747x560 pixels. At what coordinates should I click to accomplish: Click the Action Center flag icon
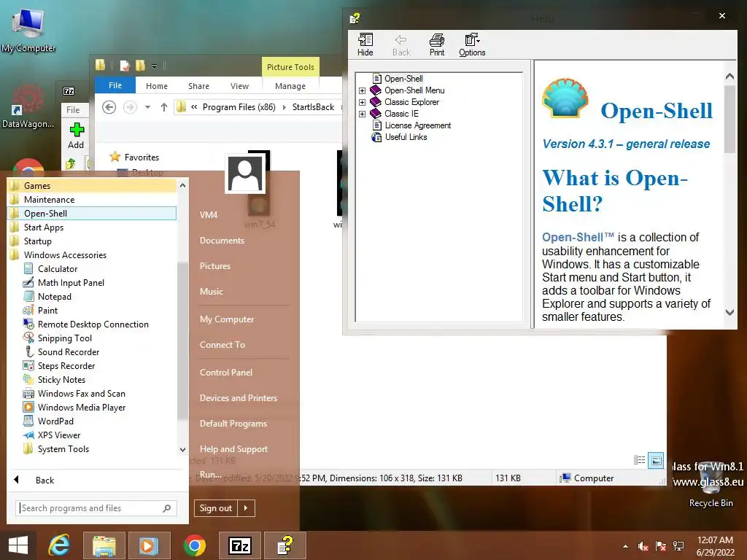tap(660, 546)
